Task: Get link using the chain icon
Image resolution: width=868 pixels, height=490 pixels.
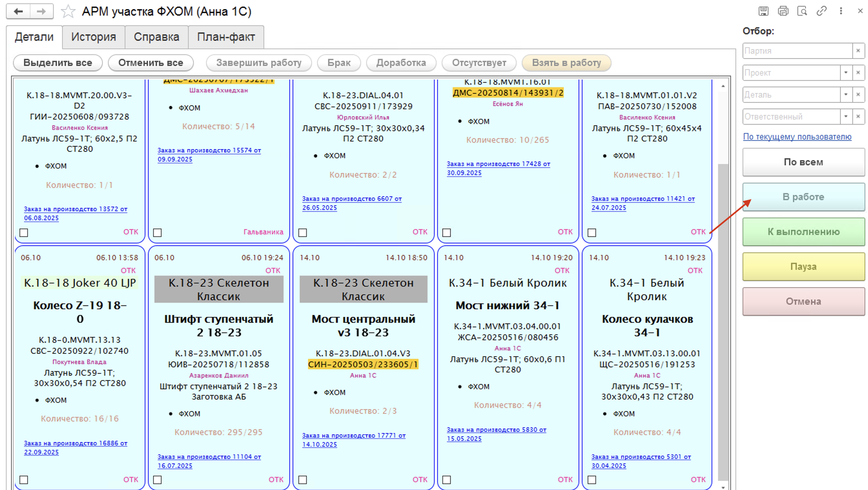Action: click(821, 11)
